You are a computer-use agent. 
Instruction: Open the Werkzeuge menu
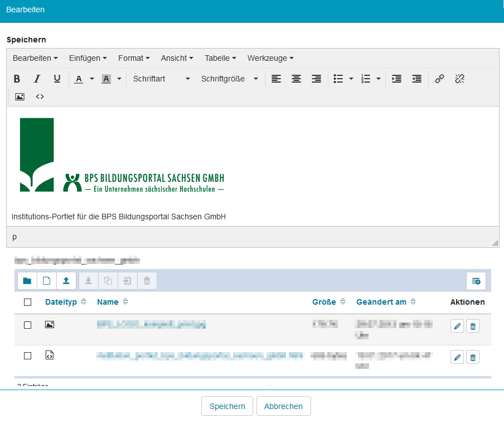click(270, 58)
